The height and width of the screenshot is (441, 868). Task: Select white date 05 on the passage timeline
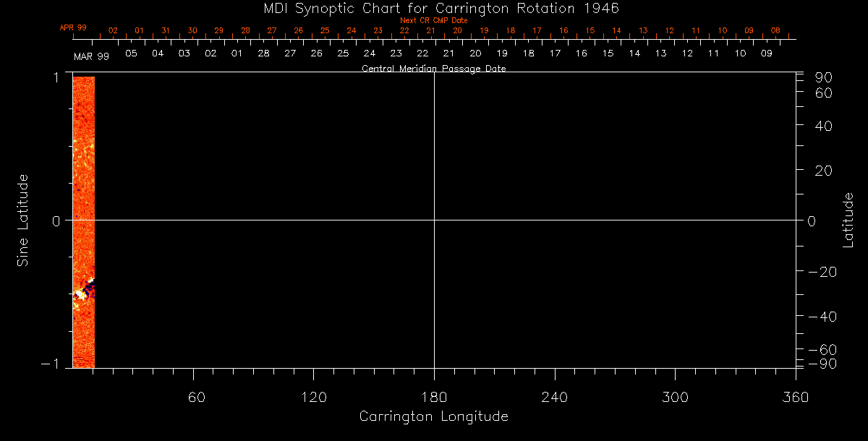click(x=131, y=53)
